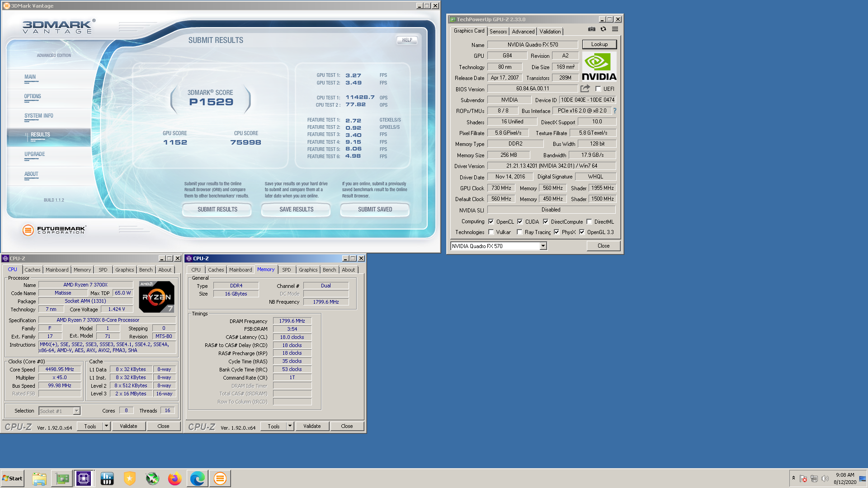
Task: Click the BIOS export share icon
Action: tap(585, 89)
